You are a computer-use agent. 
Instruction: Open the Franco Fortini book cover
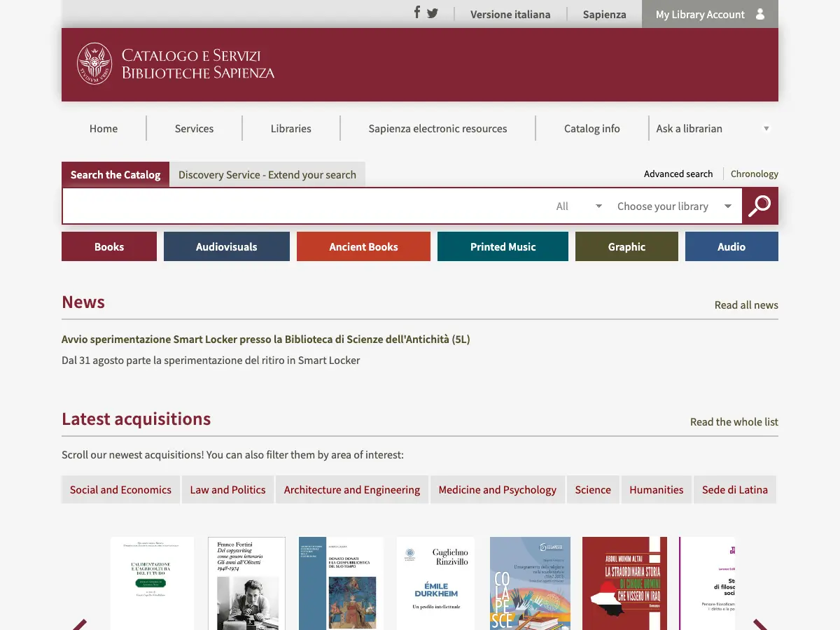tap(246, 583)
